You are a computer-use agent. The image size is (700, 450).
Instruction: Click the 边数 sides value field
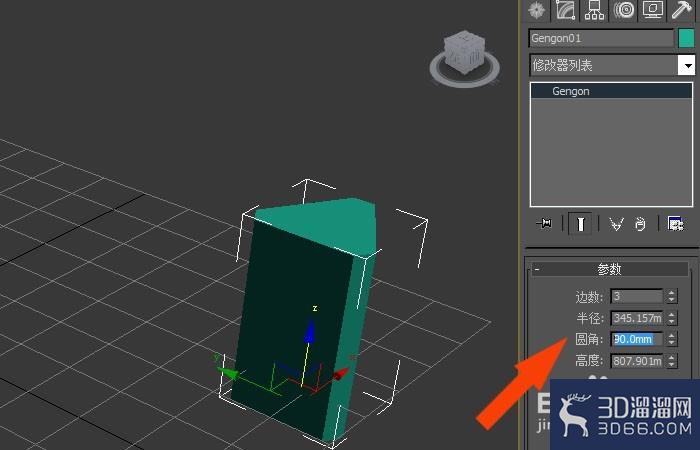tap(637, 296)
